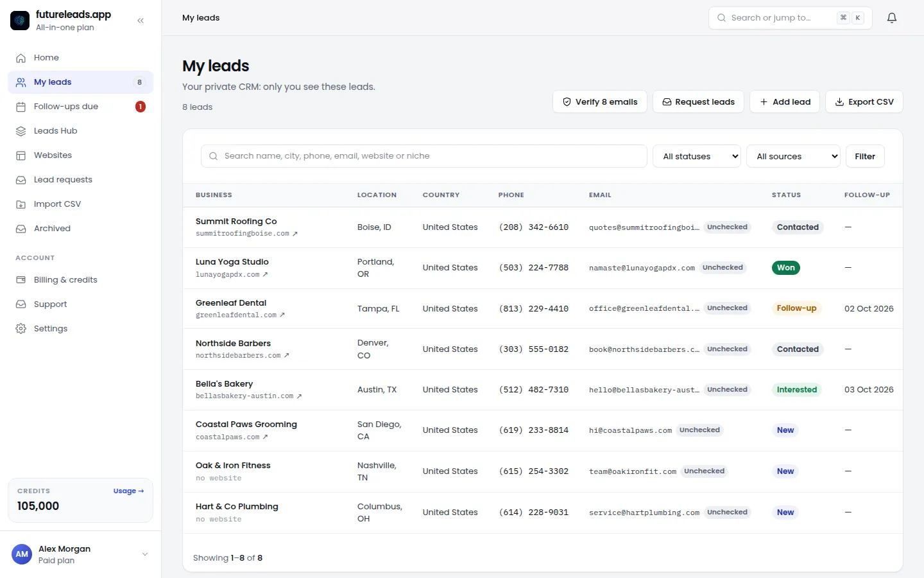Click the Northside Barbers phone number (303) 555-0182

pyautogui.click(x=534, y=349)
